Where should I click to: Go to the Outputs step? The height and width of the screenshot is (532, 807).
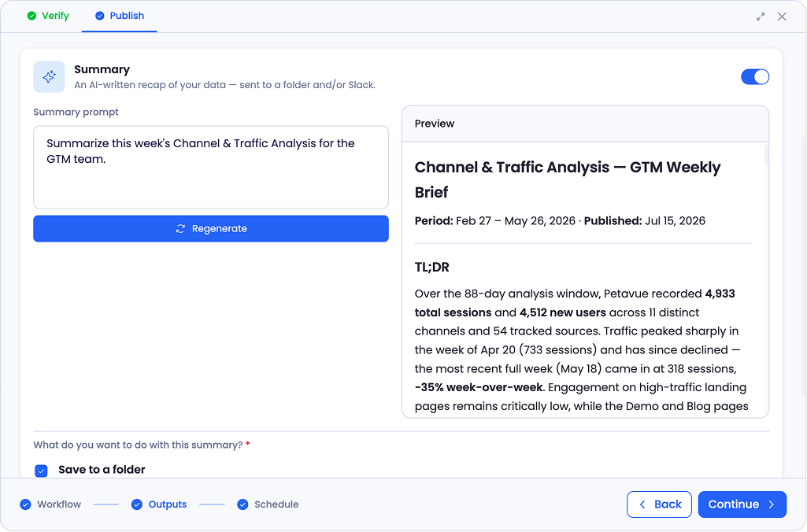click(159, 504)
